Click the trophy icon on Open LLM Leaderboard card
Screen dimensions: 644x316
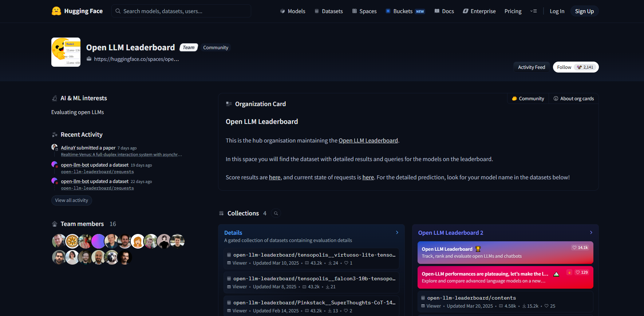478,249
